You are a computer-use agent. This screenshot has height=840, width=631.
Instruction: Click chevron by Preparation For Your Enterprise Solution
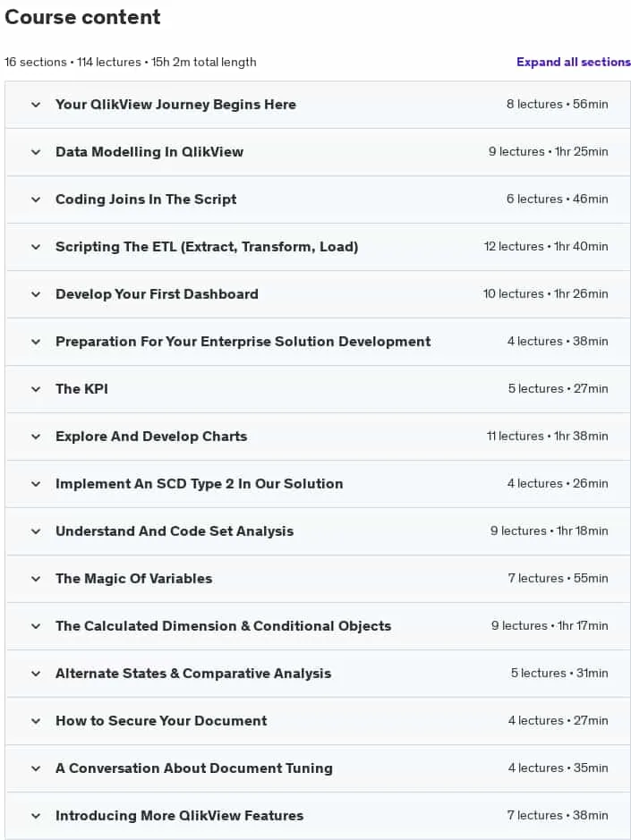(36, 342)
